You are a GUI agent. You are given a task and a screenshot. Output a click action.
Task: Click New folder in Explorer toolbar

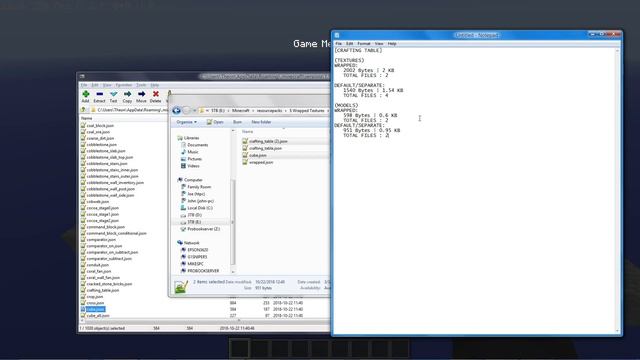(x=261, y=122)
